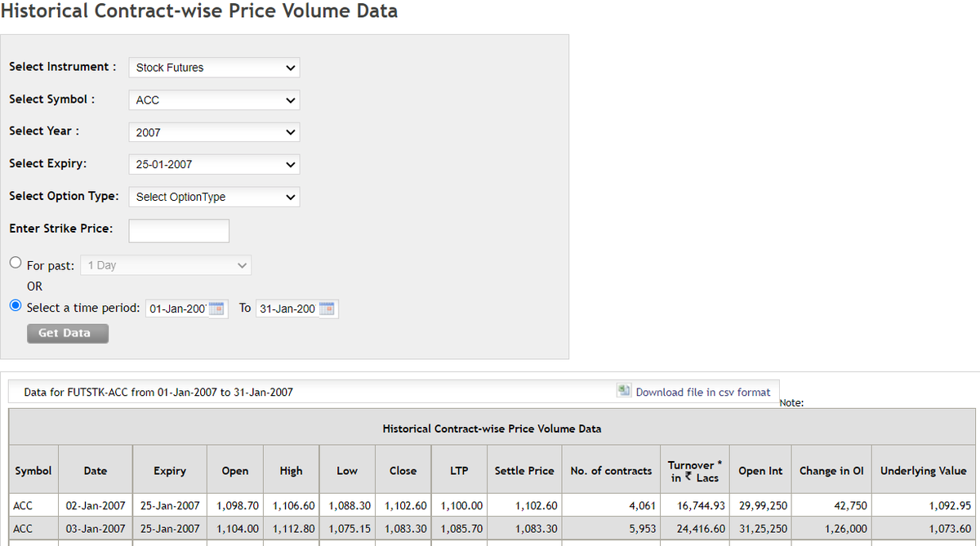
Task: Click the start date field '01-Jan-2007'
Action: [x=178, y=309]
